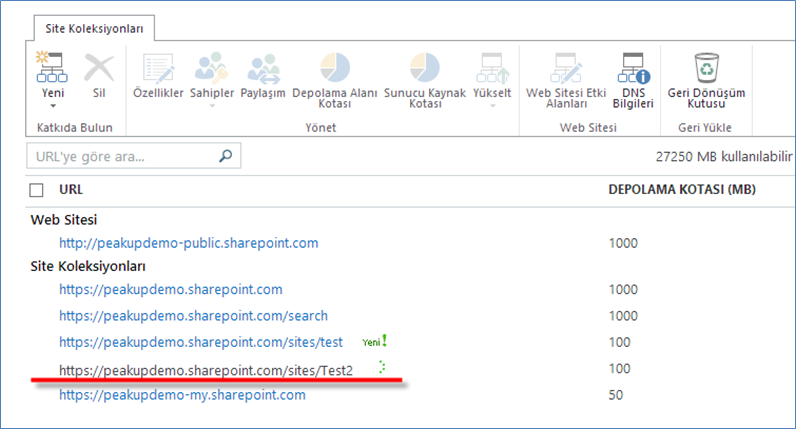796x429 pixels.
Task: Open the peakupdemo-my.sharepoint.com link
Action: 182,395
